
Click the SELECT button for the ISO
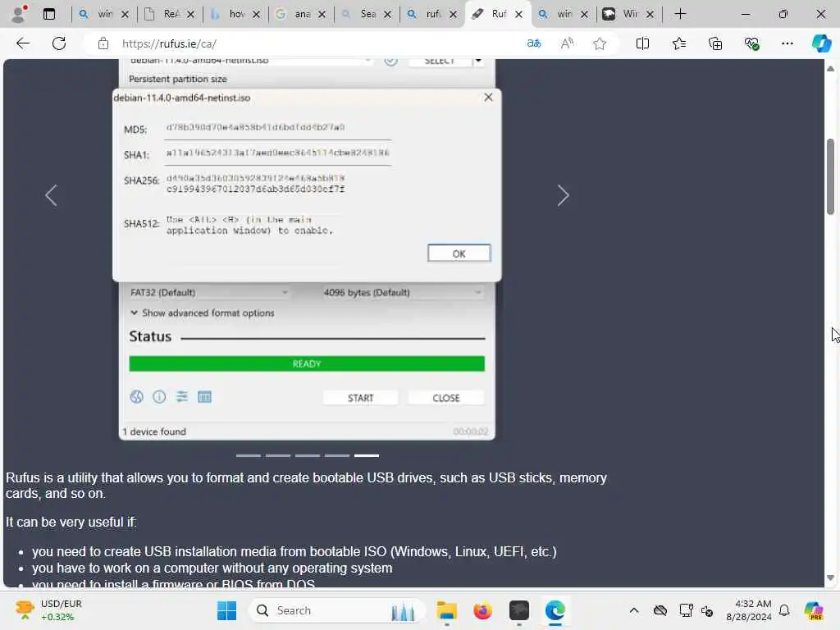440,62
